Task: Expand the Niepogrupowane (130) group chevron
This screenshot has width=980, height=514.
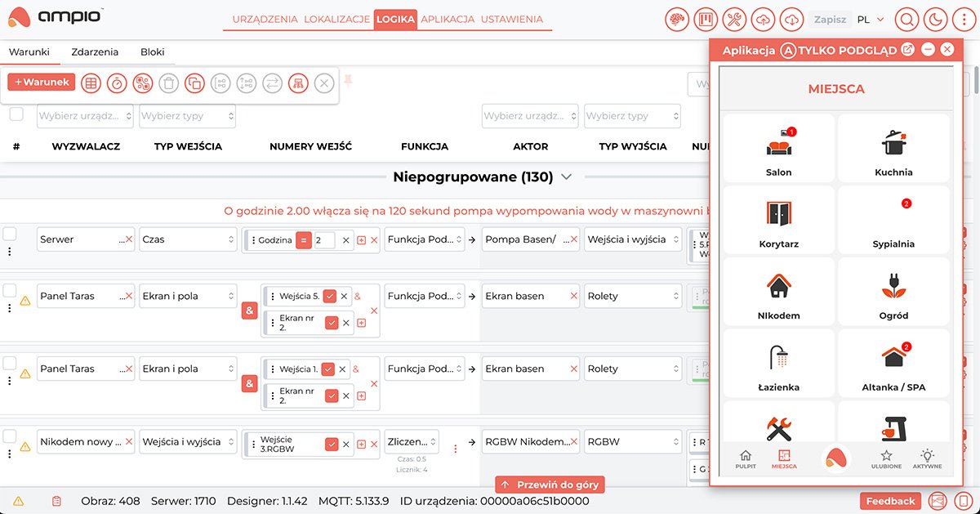Action: click(567, 177)
